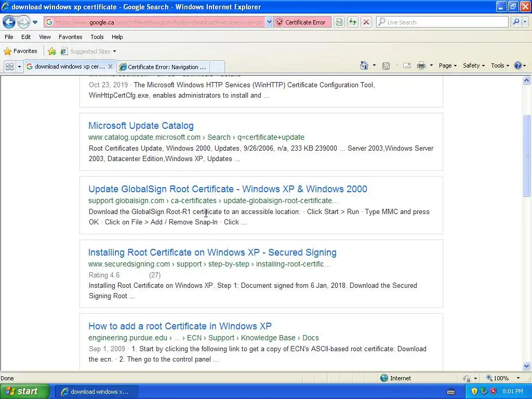
Task: Click the Internet zone status indicator
Action: (x=395, y=378)
